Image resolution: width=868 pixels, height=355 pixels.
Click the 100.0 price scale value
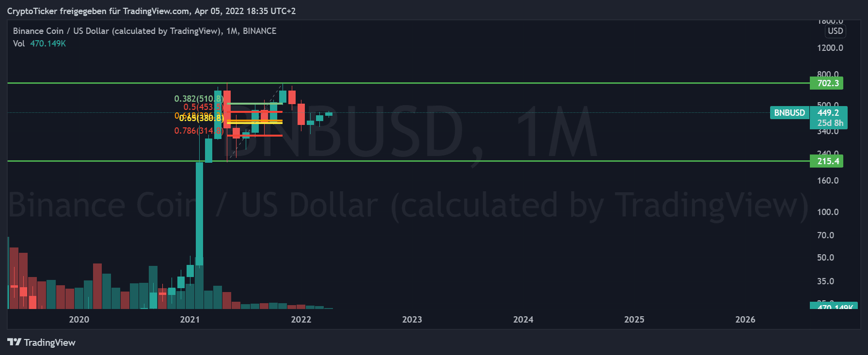pos(827,212)
